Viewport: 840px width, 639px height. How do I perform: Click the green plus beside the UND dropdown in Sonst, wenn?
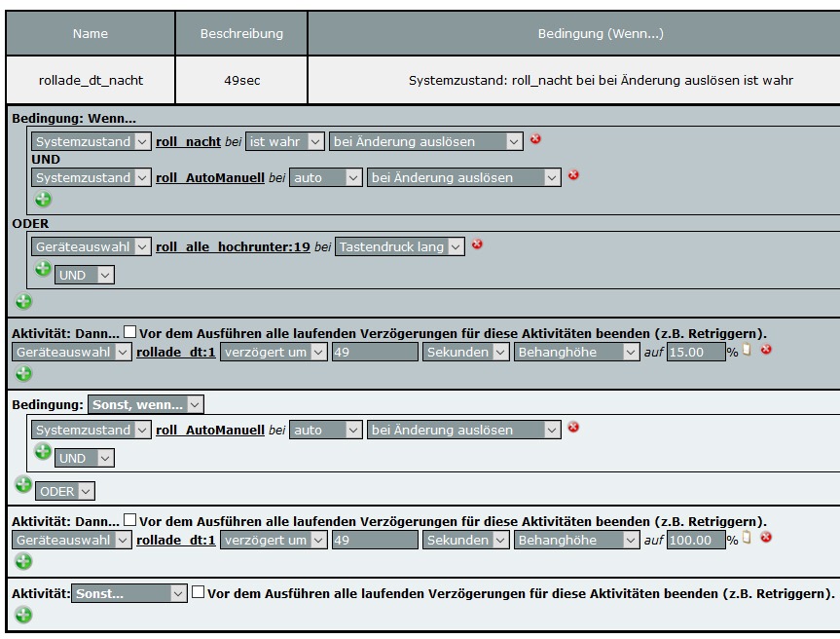(43, 451)
